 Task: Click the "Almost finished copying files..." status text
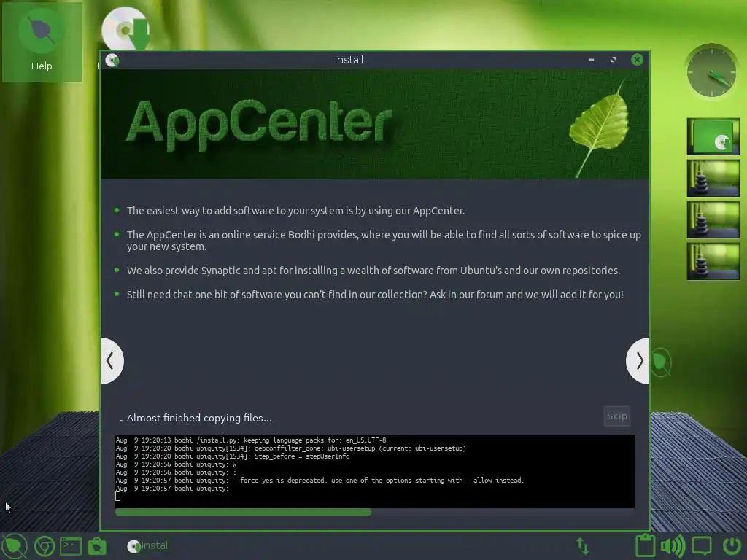199,418
